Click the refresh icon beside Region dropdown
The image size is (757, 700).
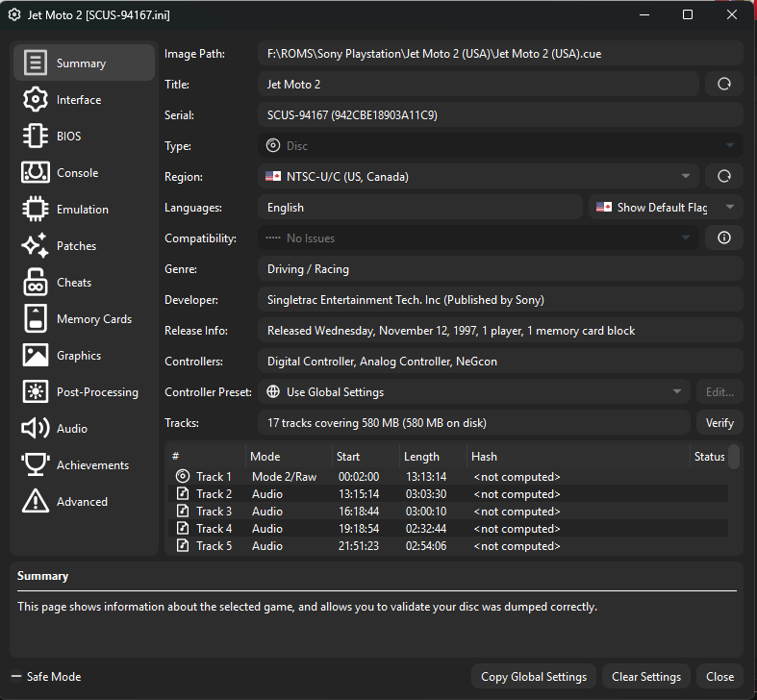(723, 177)
